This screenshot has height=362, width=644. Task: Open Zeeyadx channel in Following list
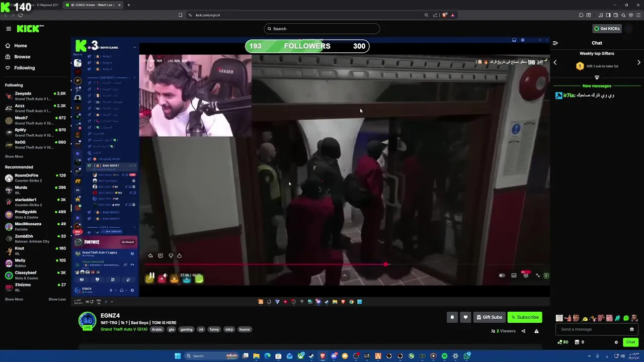click(x=35, y=96)
